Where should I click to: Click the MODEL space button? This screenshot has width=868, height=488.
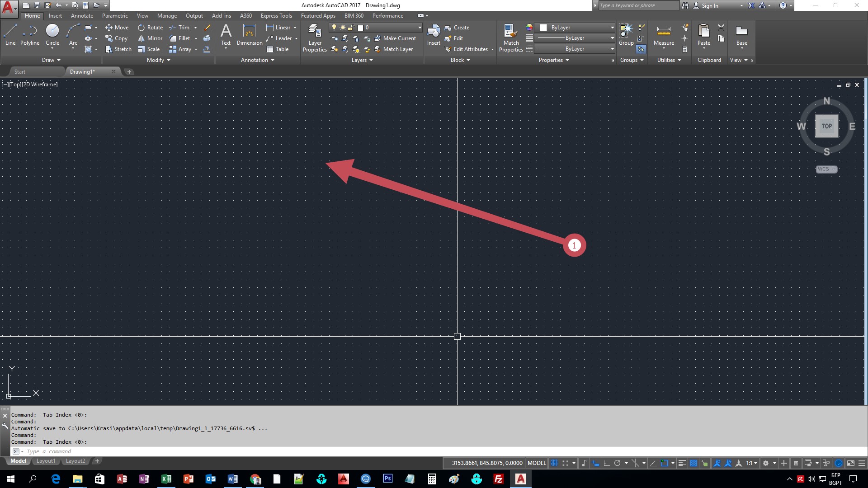(537, 463)
